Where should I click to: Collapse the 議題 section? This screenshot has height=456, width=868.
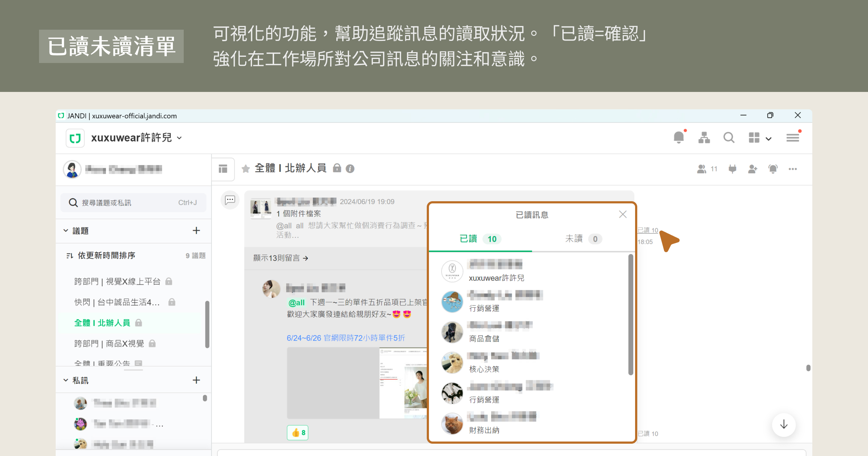tap(66, 231)
